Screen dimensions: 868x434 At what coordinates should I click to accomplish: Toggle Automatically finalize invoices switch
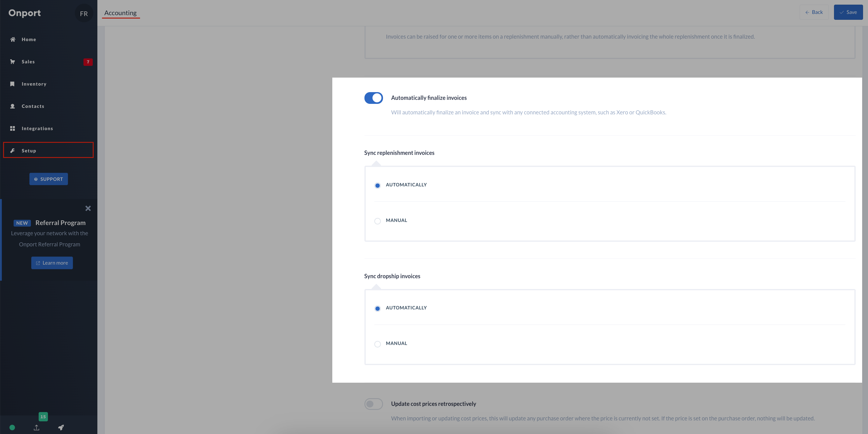tap(373, 98)
